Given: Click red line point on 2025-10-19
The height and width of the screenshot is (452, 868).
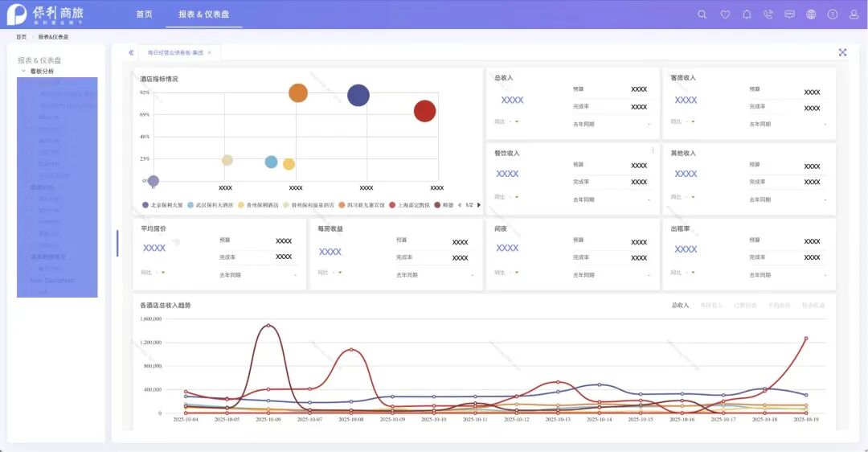Looking at the screenshot, I should tap(806, 338).
